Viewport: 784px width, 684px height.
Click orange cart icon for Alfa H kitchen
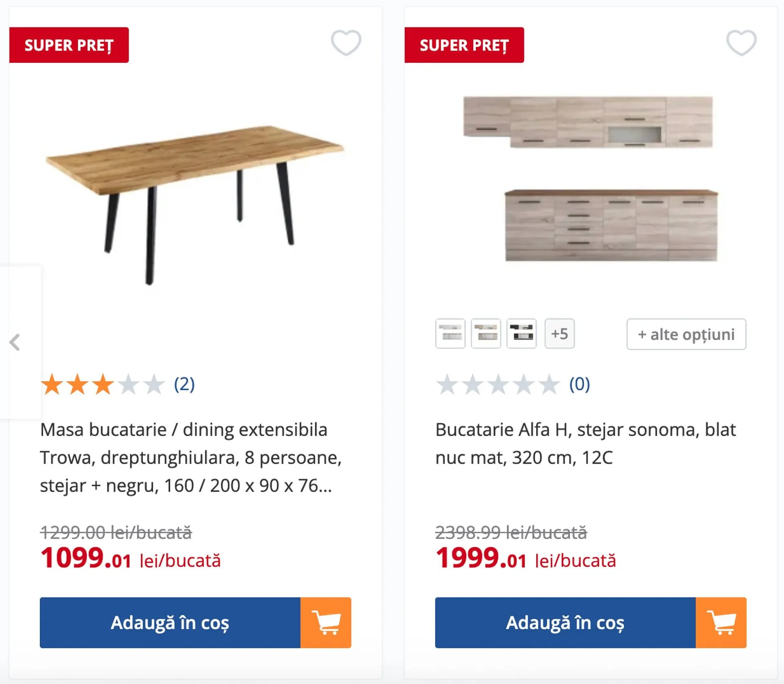pyautogui.click(x=721, y=622)
